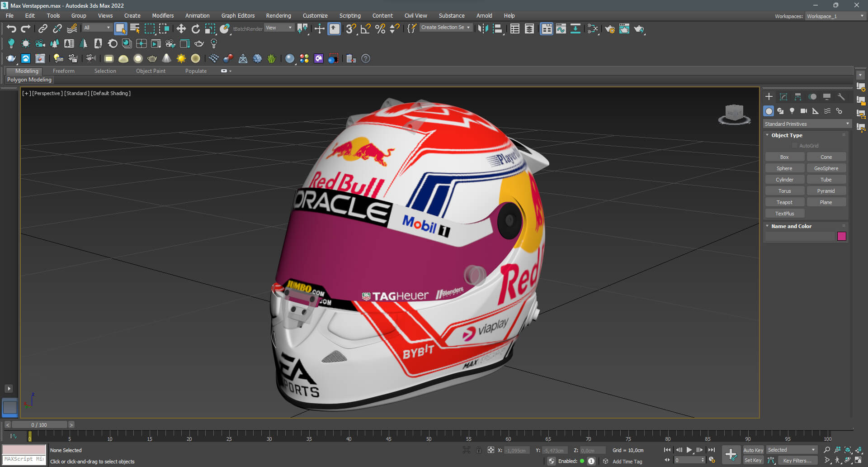
Task: Toggle the Angle Snap icon
Action: (365, 29)
